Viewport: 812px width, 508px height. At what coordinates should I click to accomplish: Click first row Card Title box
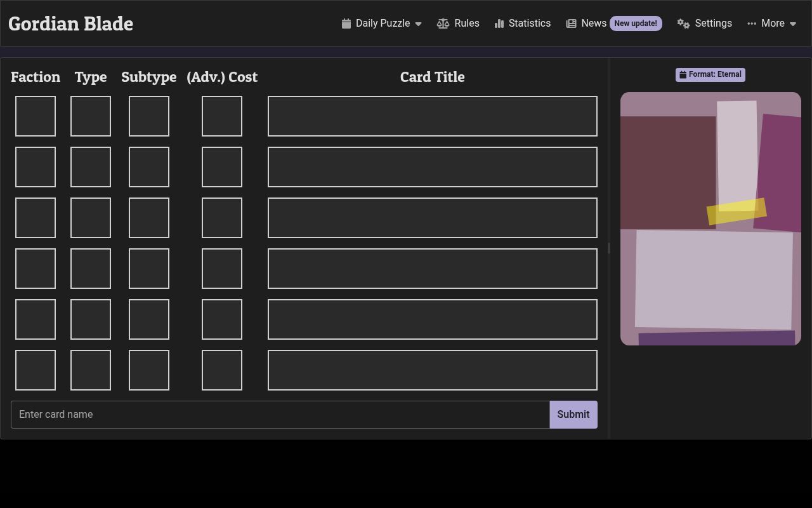433,116
